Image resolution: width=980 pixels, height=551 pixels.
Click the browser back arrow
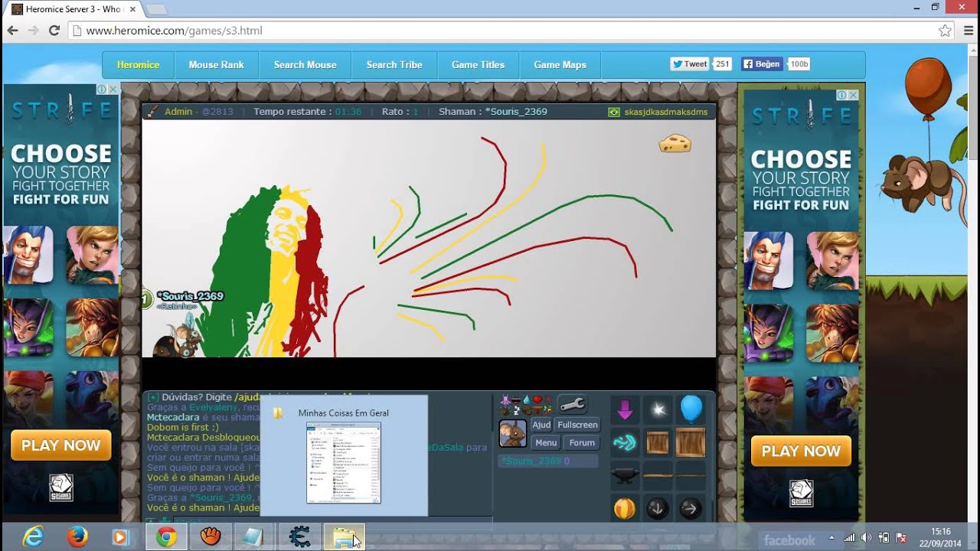(12, 31)
